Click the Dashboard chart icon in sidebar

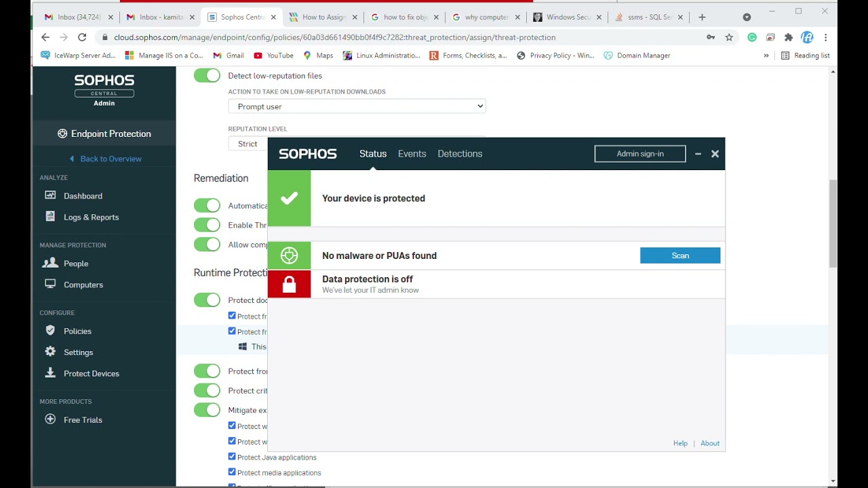(50, 195)
